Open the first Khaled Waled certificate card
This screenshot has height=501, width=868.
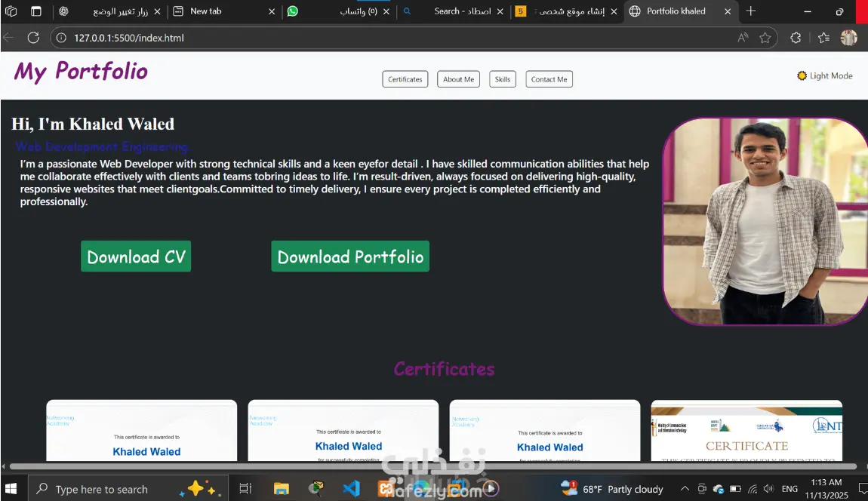pos(142,430)
